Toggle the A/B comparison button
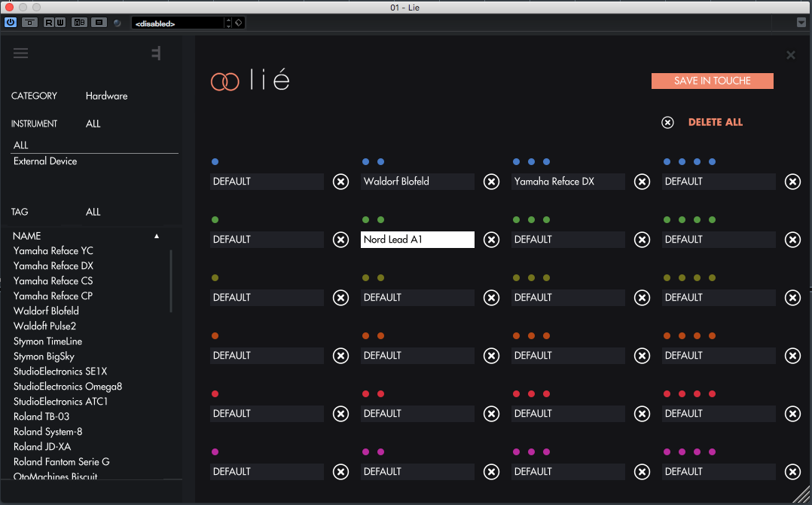The image size is (812, 505). [x=79, y=23]
